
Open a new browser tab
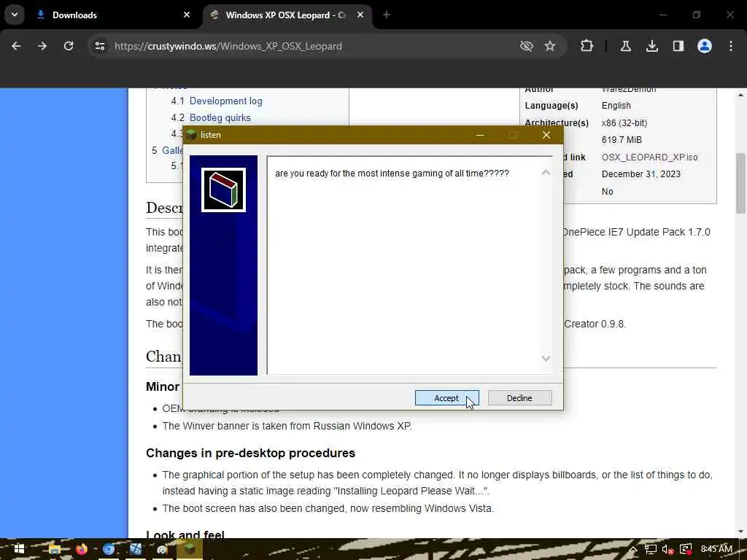coord(387,15)
